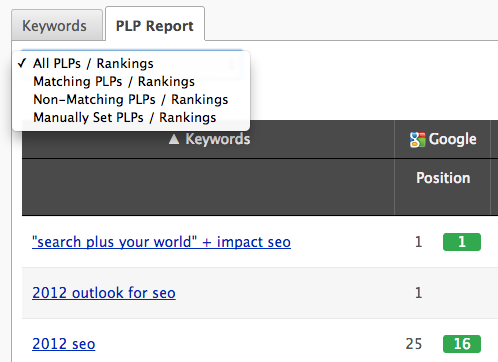Click position value 1 for 2012 outlook row

[419, 293]
